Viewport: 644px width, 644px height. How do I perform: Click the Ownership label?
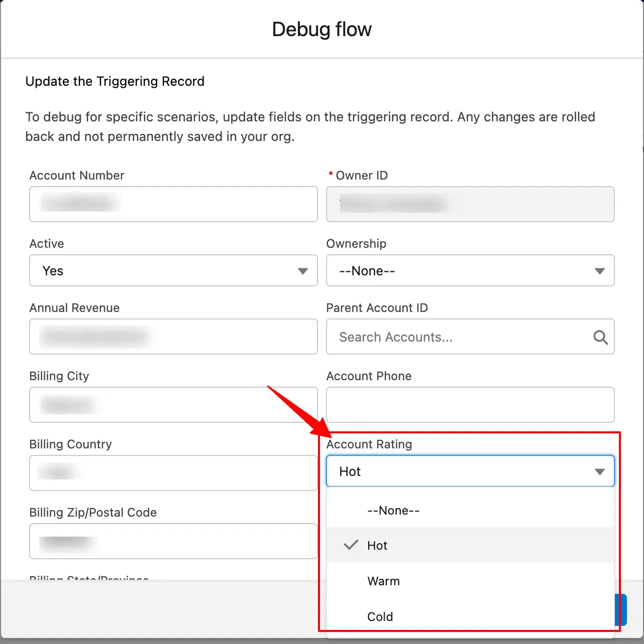pos(356,244)
